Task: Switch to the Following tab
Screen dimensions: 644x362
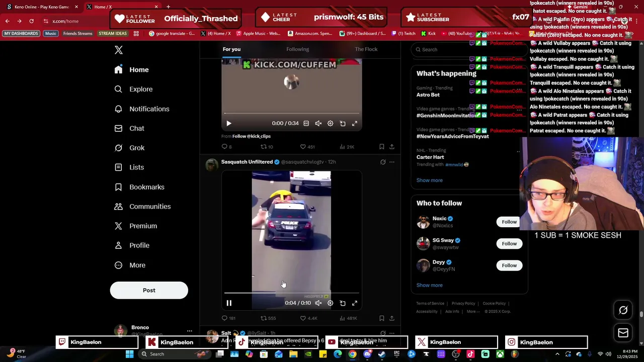Action: point(298,49)
